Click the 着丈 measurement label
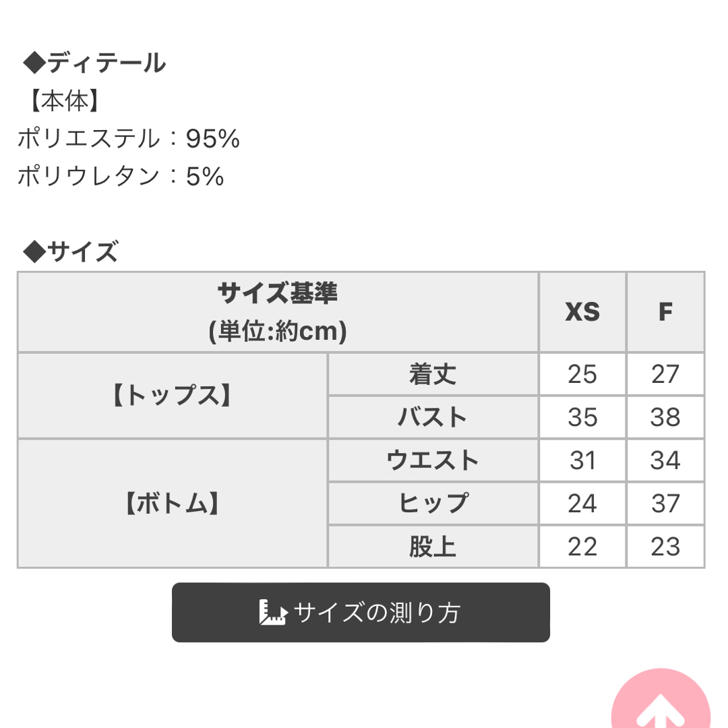Viewport: 728px width, 728px height. pyautogui.click(x=433, y=374)
